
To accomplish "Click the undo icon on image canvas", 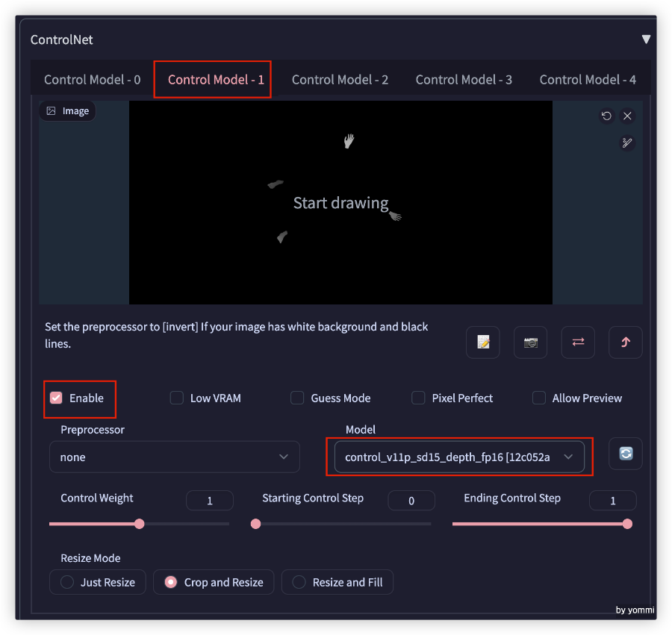I will click(x=606, y=116).
